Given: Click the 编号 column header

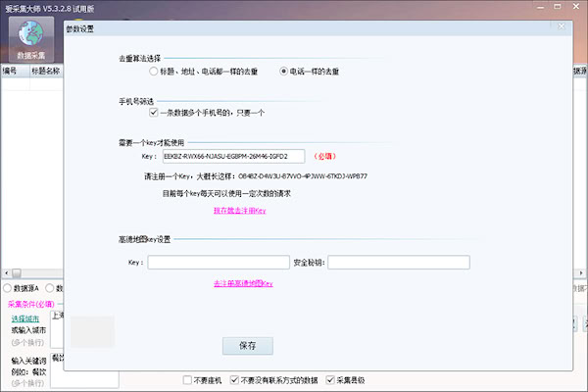Looking at the screenshot, I should (15, 71).
